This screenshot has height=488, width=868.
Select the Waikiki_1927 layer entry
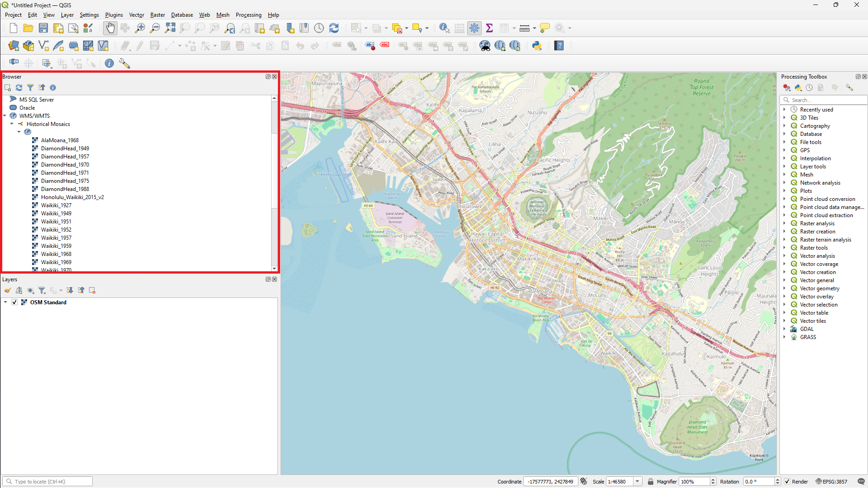pos(56,205)
